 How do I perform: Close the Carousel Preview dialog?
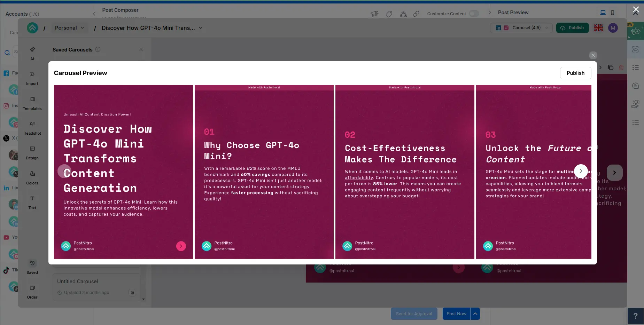(x=593, y=55)
